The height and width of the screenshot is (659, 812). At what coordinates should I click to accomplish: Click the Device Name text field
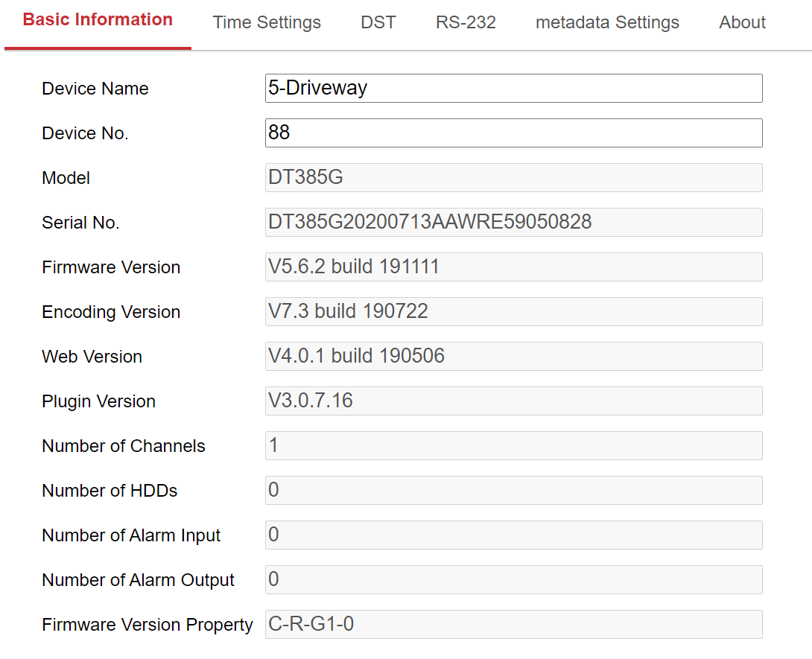tap(513, 88)
